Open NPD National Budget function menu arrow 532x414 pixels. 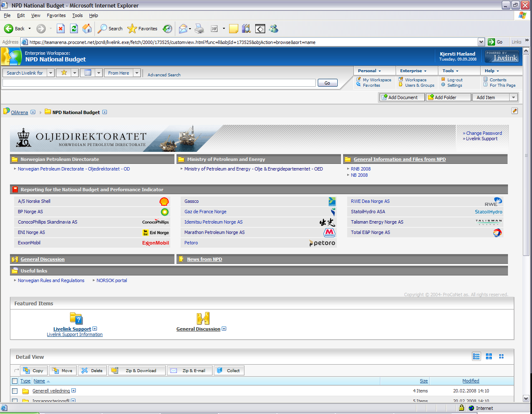[x=104, y=112]
